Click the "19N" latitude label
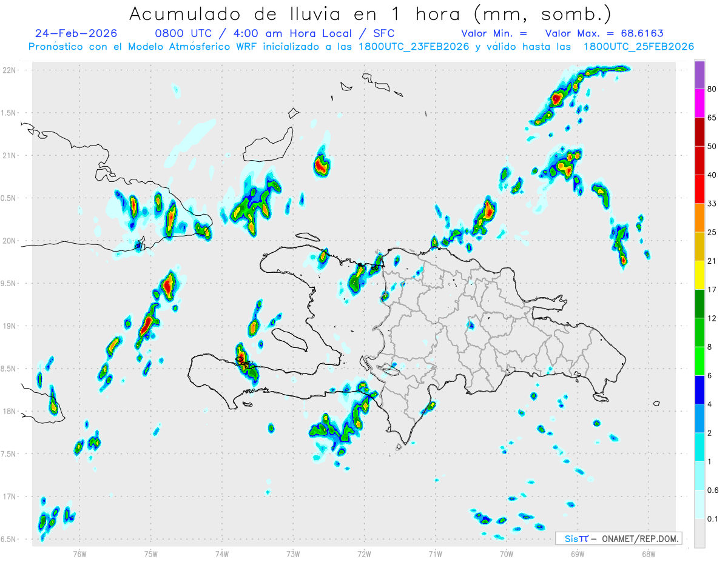728x562 pixels. 9,326
